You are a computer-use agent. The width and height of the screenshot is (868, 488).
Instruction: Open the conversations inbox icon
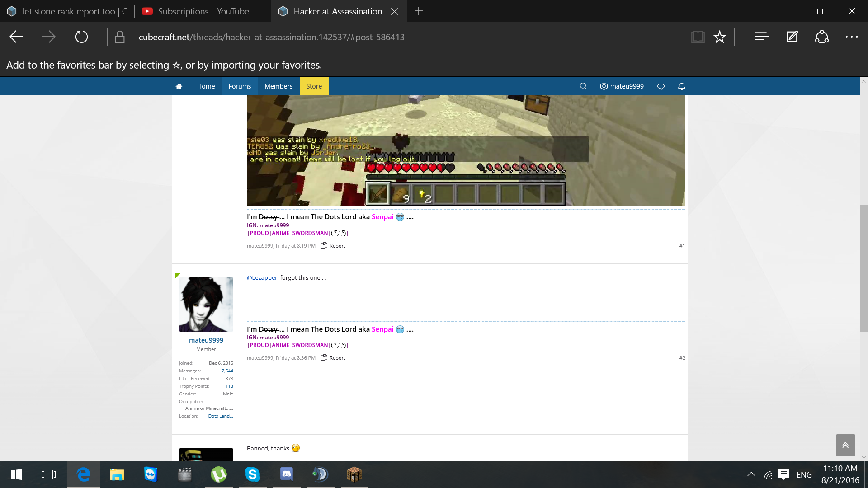point(660,86)
